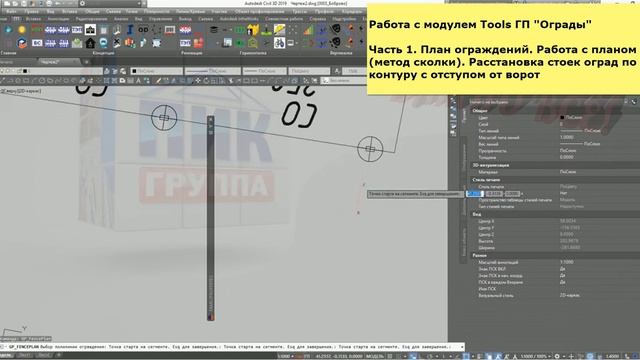Click the Цвет property color value ПоСлою
Screen dimensions: 640x360
click(x=573, y=118)
